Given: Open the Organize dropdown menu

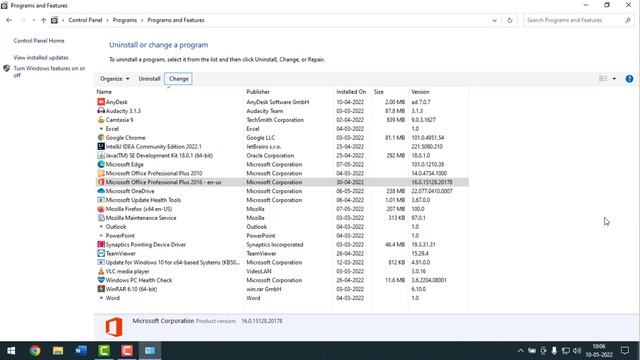Looking at the screenshot, I should point(115,79).
